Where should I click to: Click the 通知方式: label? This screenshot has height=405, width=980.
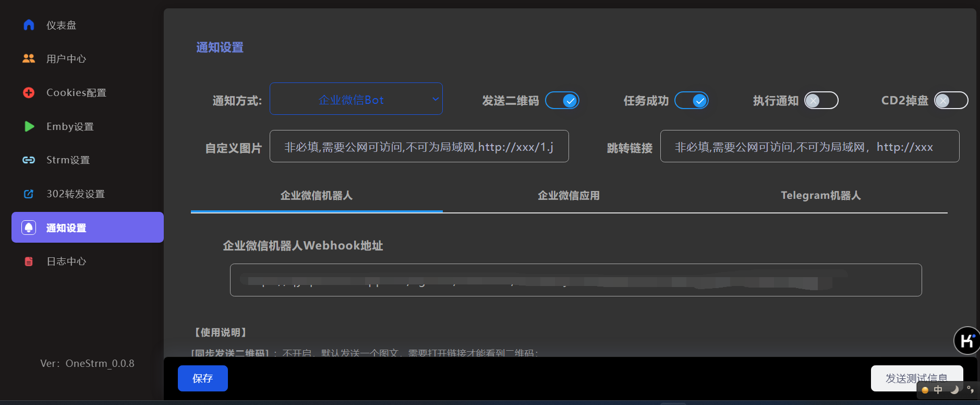tap(237, 101)
